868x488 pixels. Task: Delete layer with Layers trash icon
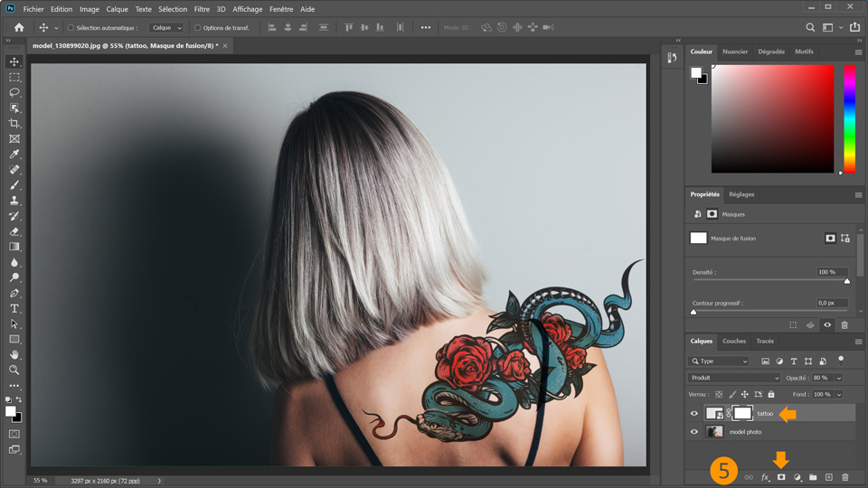tap(844, 477)
